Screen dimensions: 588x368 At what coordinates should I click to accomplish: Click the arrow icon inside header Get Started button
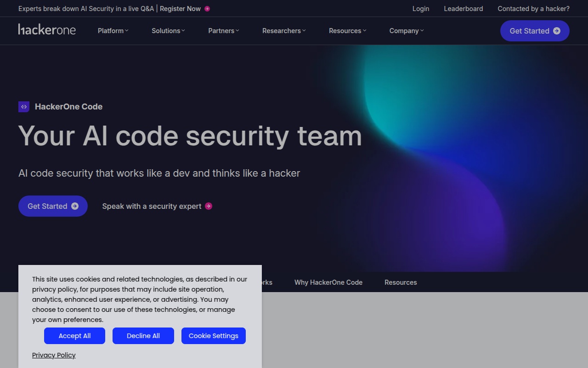(557, 31)
